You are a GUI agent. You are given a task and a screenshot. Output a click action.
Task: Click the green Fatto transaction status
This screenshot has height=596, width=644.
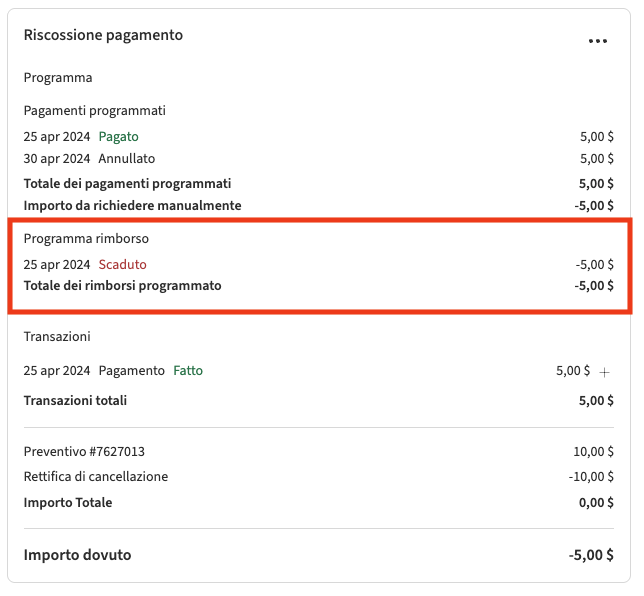188,370
